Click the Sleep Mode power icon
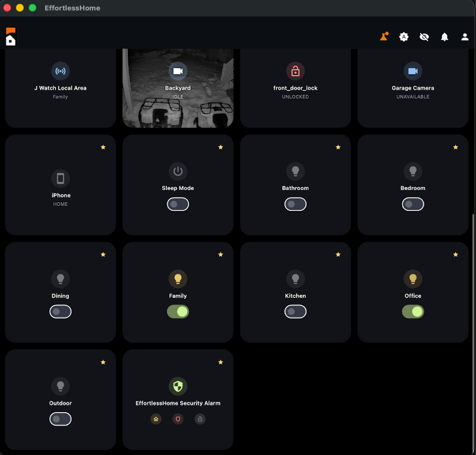The height and width of the screenshot is (455, 476). (177, 171)
